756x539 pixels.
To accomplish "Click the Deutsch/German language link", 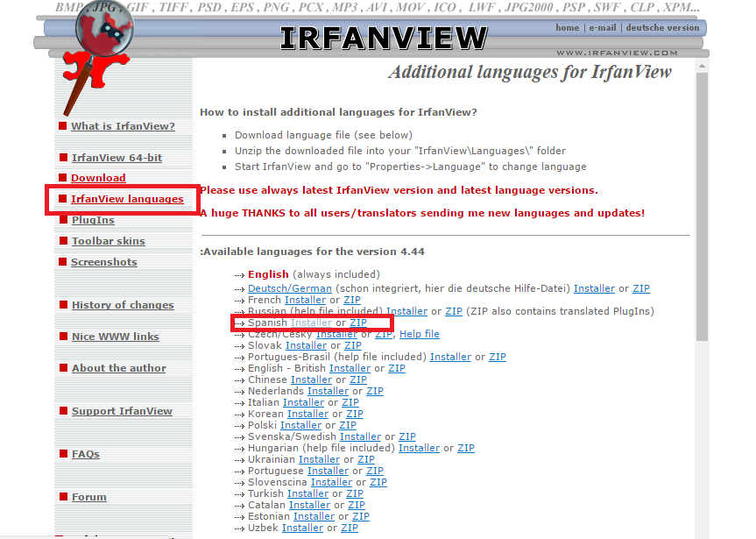I will (x=290, y=288).
